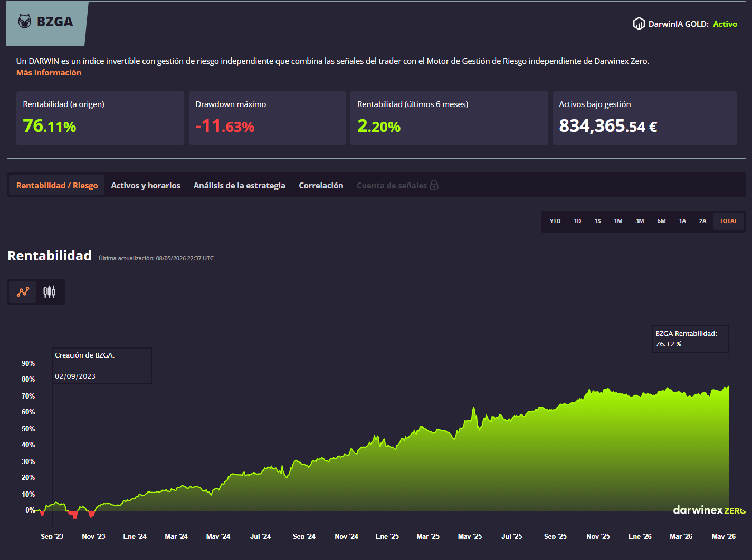Select the 2A time range
This screenshot has height=560, width=752.
tap(702, 221)
